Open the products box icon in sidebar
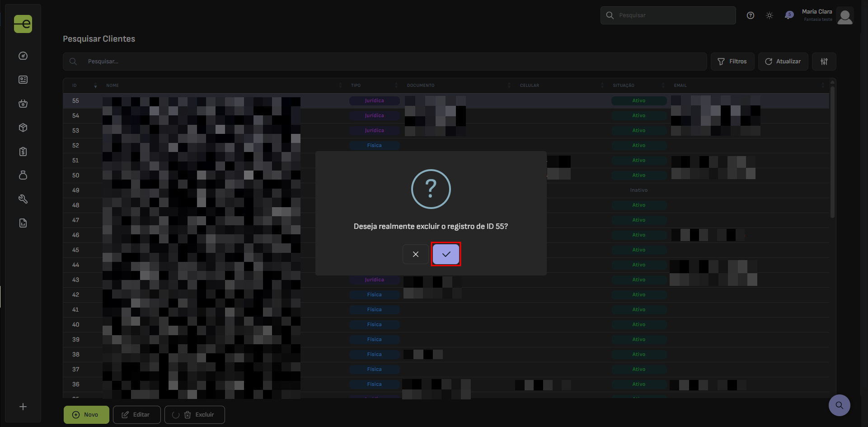868x427 pixels. coord(23,128)
